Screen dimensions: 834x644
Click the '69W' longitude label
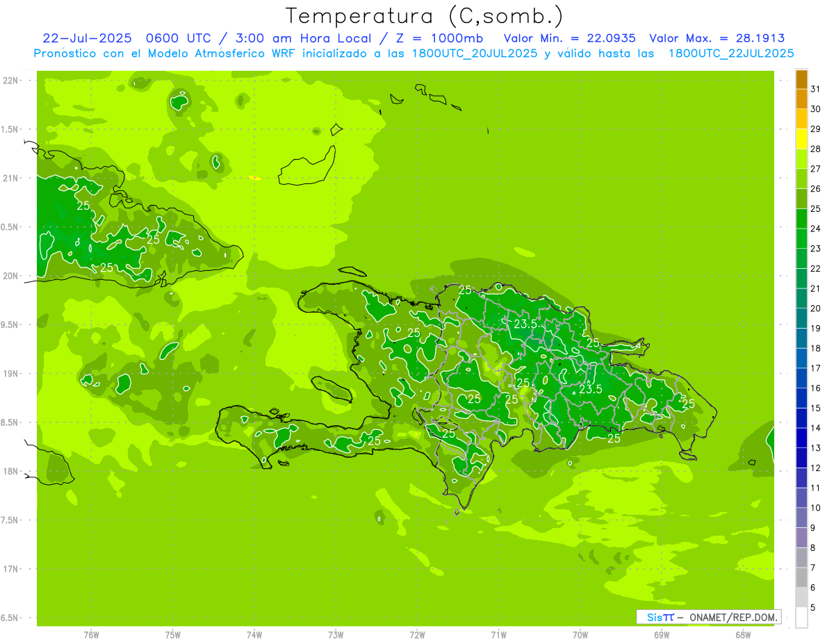(662, 634)
